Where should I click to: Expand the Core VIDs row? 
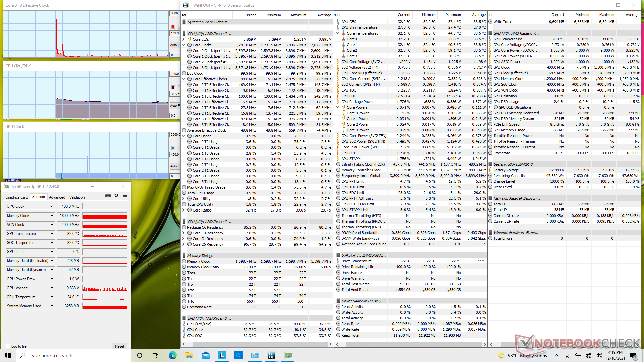click(183, 39)
